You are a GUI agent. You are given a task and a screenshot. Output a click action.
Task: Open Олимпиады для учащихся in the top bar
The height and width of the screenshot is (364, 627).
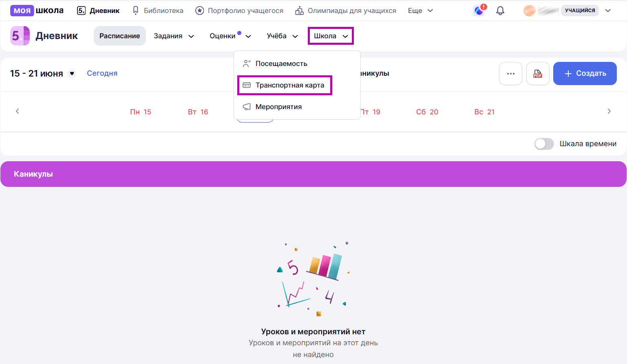345,11
